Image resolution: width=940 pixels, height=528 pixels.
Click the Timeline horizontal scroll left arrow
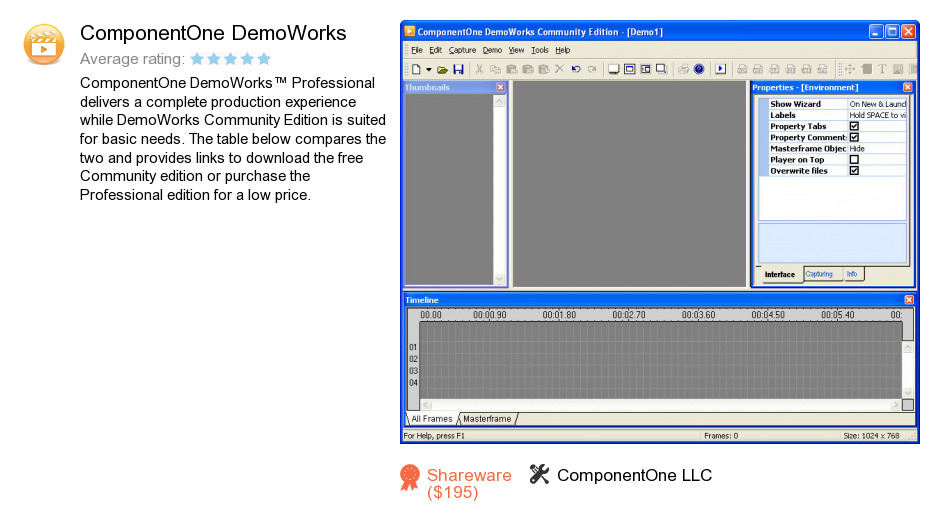426,405
